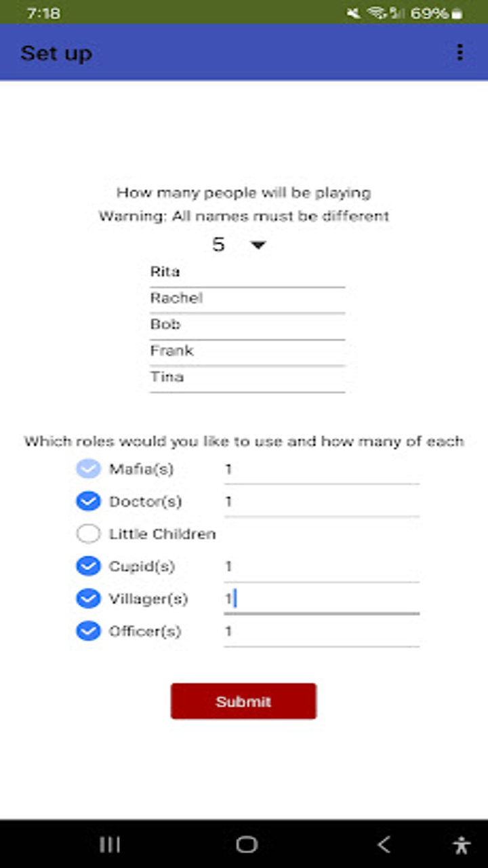488x868 pixels.
Task: Toggle the Mafia(s) role checkbox
Action: click(88, 469)
